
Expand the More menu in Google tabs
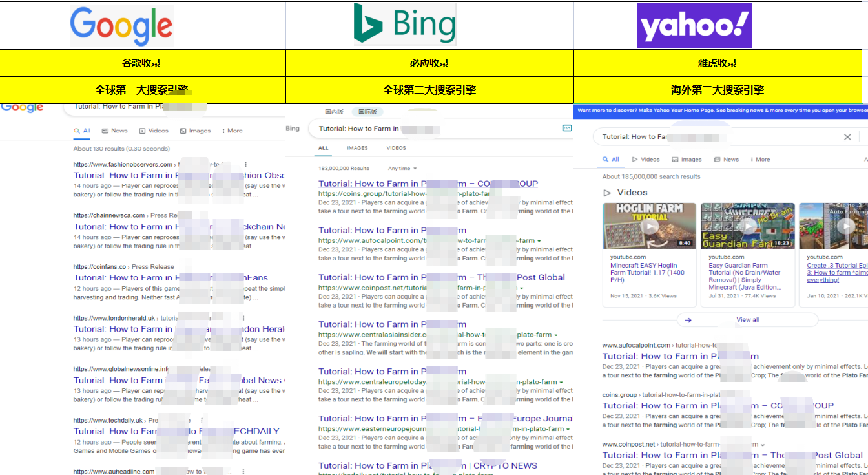pyautogui.click(x=232, y=131)
